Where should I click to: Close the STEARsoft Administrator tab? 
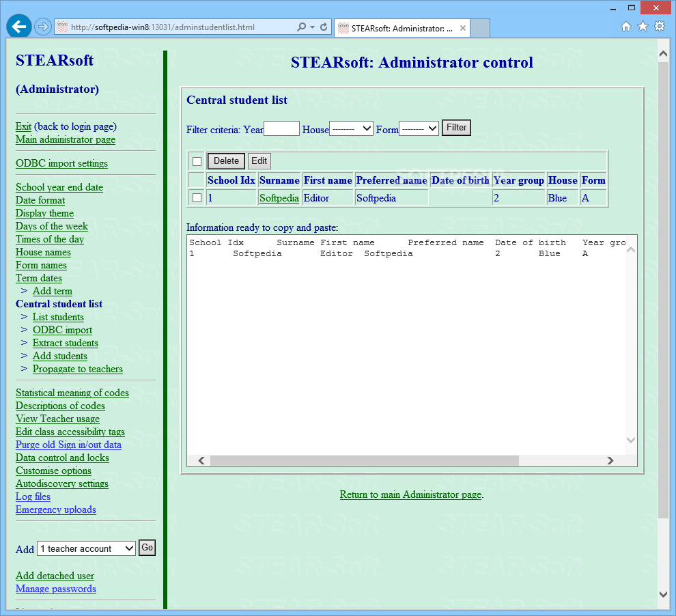click(462, 28)
